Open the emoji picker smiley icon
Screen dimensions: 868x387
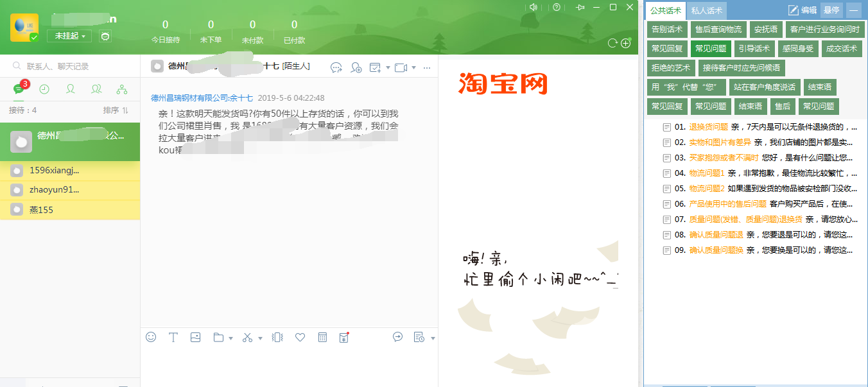151,337
